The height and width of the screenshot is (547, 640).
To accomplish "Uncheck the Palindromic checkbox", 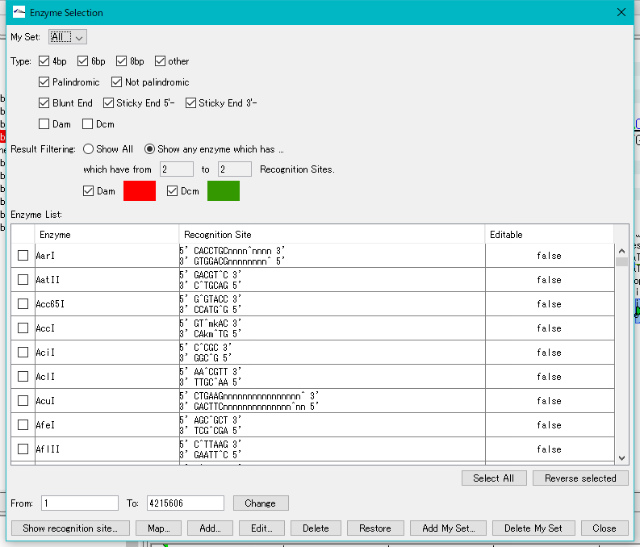I will pyautogui.click(x=44, y=82).
